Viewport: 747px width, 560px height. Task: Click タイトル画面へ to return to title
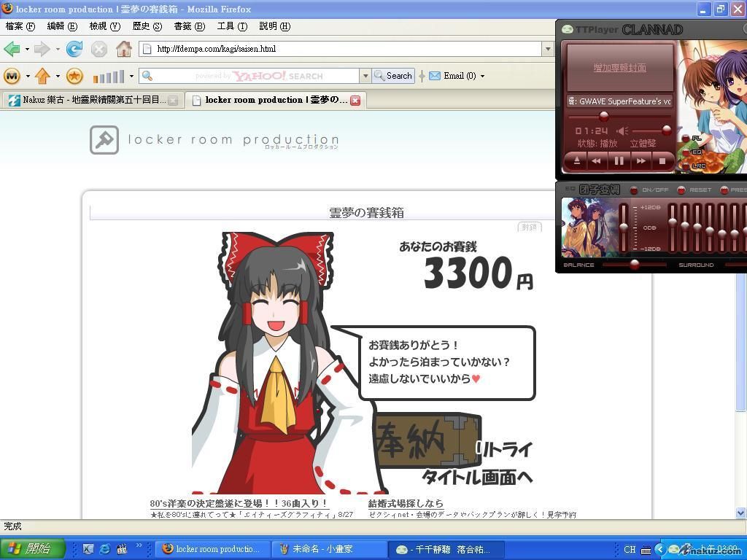point(477,477)
